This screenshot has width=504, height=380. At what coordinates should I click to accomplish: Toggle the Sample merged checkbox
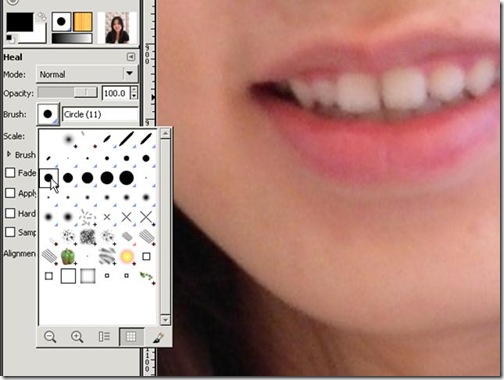click(10, 232)
